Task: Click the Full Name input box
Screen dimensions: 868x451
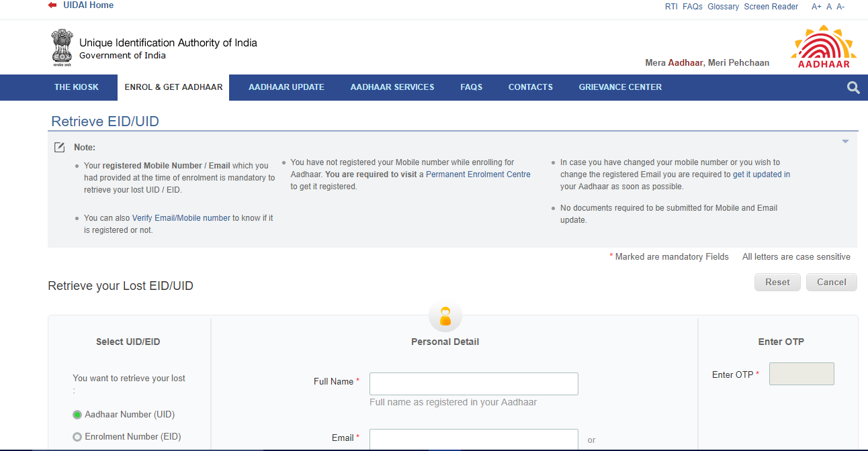Action: point(473,383)
